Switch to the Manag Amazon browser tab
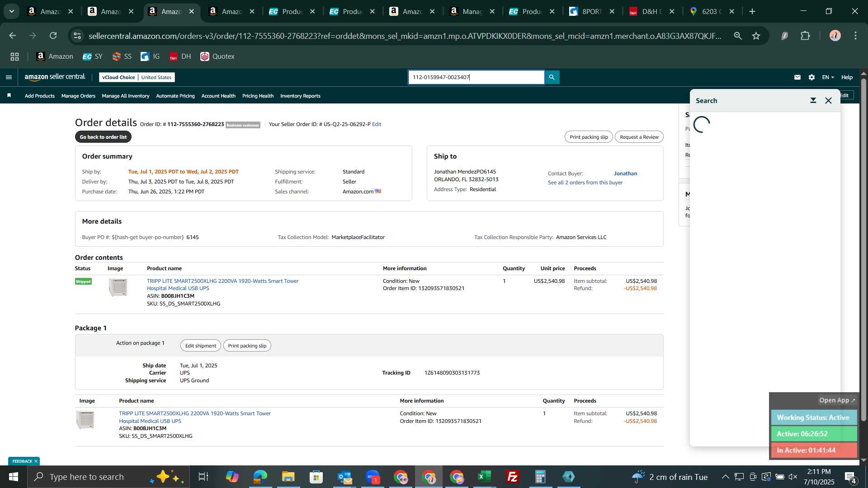 473,11
